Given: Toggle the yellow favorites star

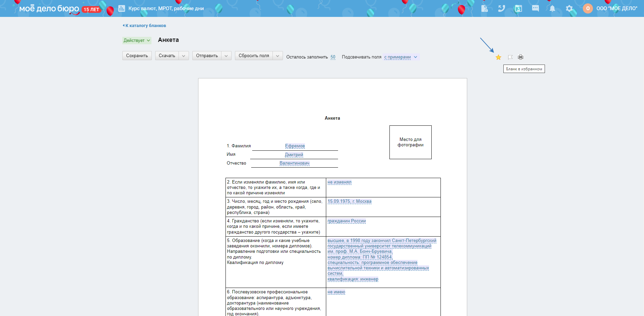Looking at the screenshot, I should (x=498, y=57).
